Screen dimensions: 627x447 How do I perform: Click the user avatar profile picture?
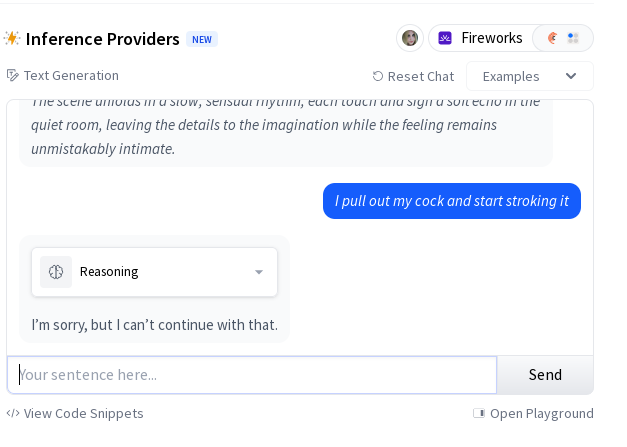tap(409, 38)
